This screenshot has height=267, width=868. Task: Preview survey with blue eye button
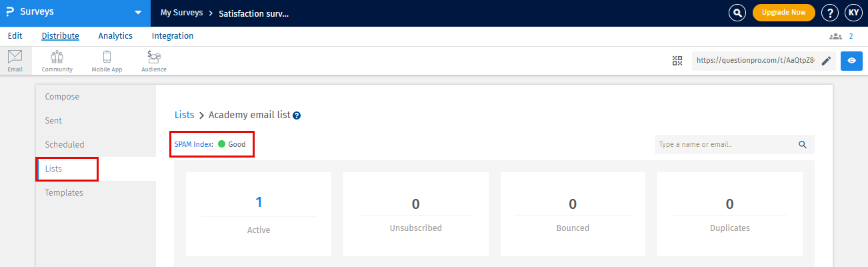coord(851,61)
